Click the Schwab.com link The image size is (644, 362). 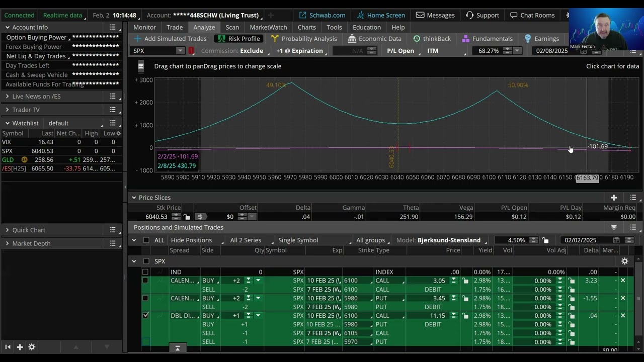pos(322,15)
